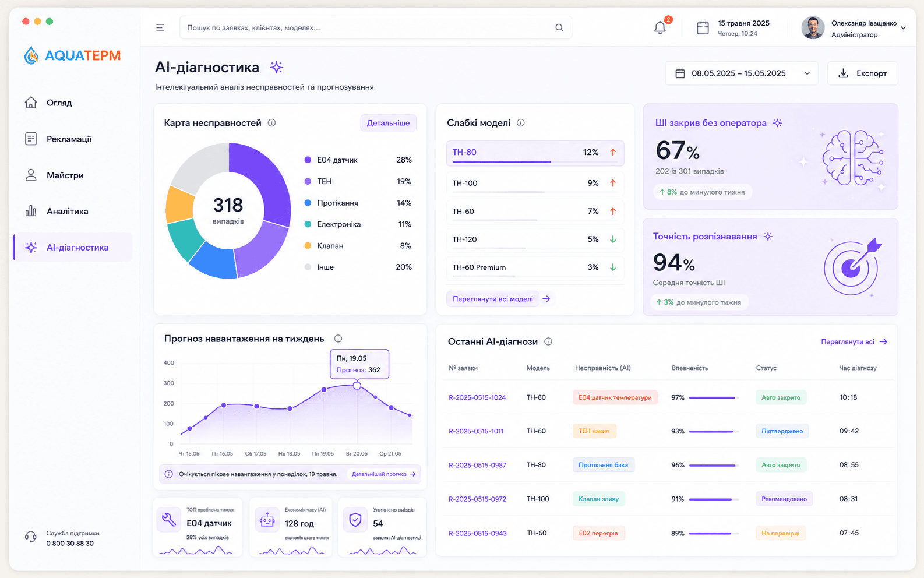Click the Експорт button

coord(862,73)
